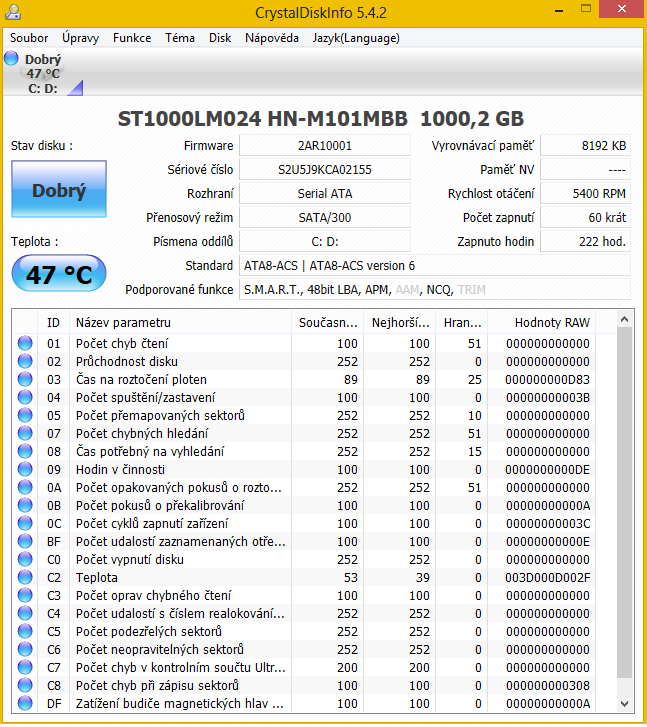Click status orb for row 04 Počet spuštění/zastavení
Screen dimensions: 647x727
25,398
